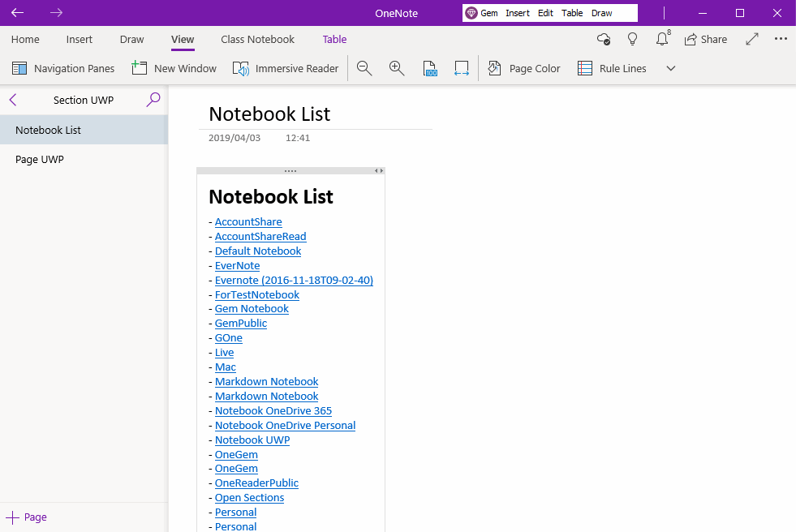The image size is (796, 532).
Task: Open the Notebook OneDrive 365 link
Action: point(273,411)
